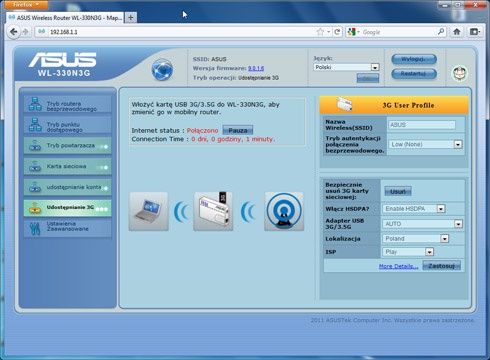Select Tryb punktu dostępowego mode
The height and width of the screenshot is (360, 490).
tap(68, 125)
